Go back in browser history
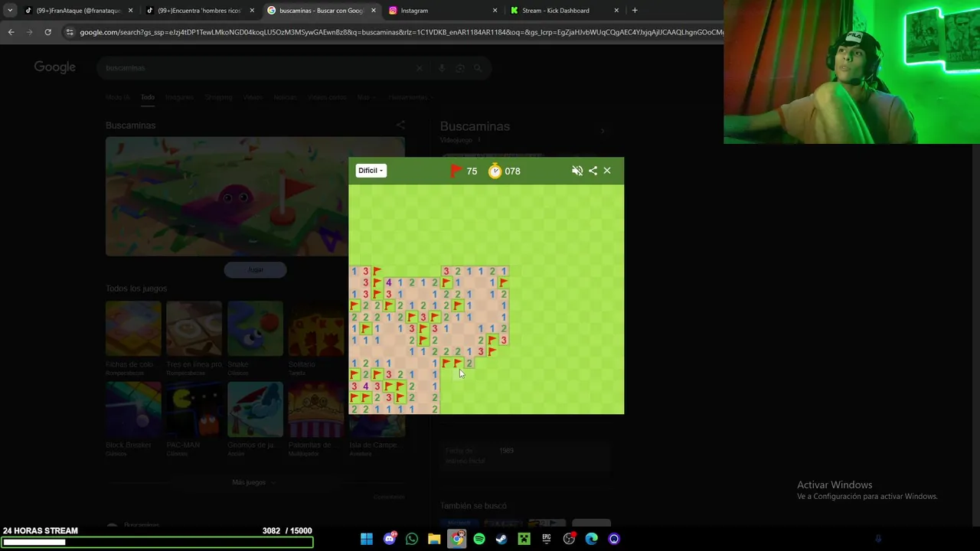Viewport: 980px width, 551px height. point(11,32)
